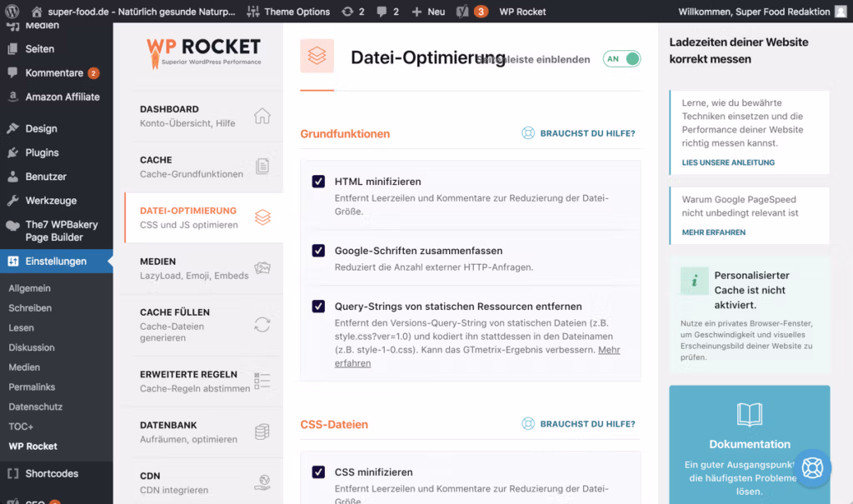The image size is (853, 504).
Task: Open the Dashboard house icon in WP Rocket
Action: [x=262, y=116]
